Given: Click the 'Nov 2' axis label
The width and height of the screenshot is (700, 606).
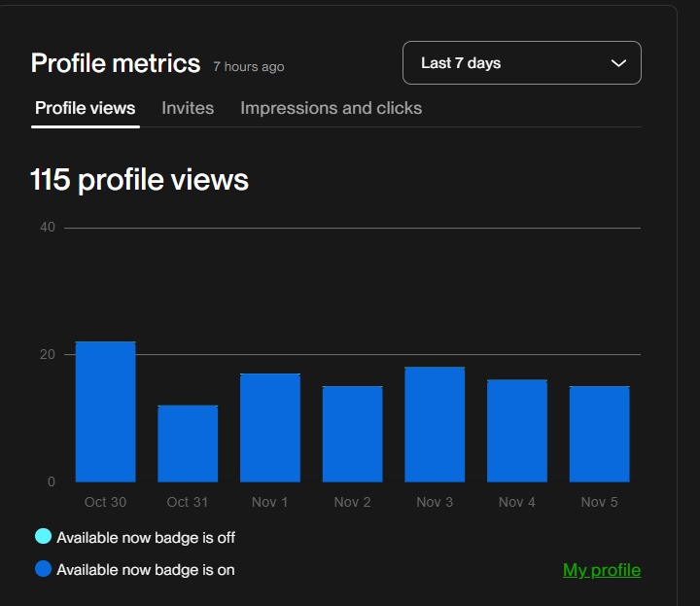Looking at the screenshot, I should click(x=352, y=502).
